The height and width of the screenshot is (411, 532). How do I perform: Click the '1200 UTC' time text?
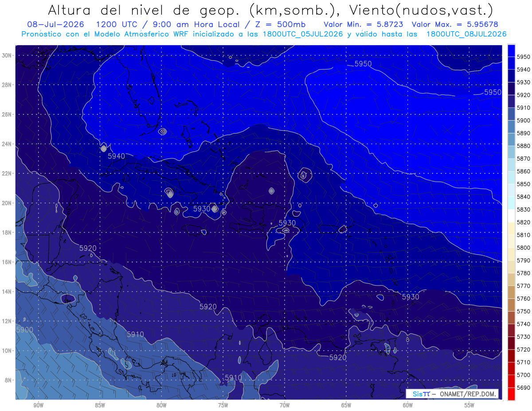tap(119, 24)
